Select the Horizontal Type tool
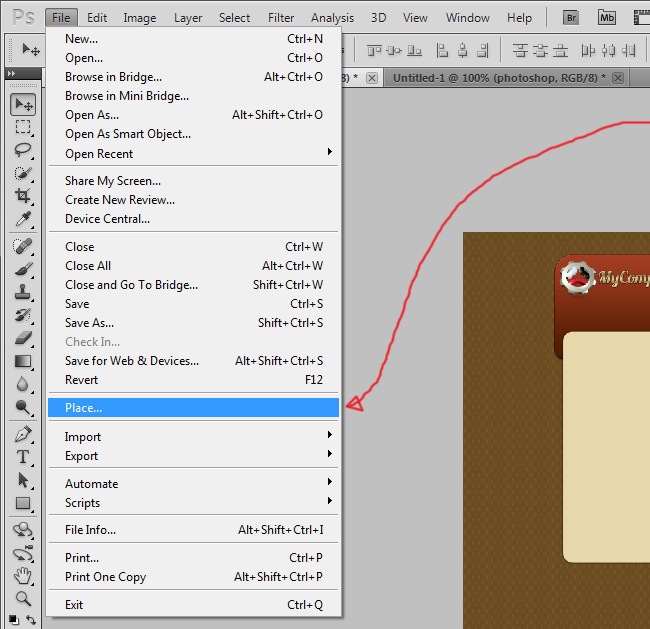Image resolution: width=650 pixels, height=629 pixels. (x=23, y=457)
